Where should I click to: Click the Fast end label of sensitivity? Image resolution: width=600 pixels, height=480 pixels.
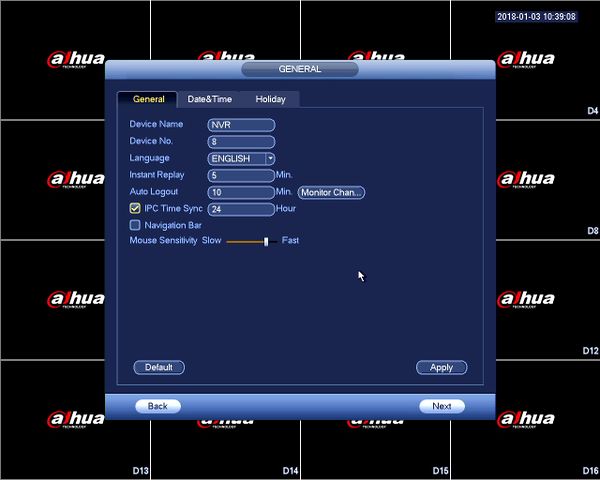[290, 240]
